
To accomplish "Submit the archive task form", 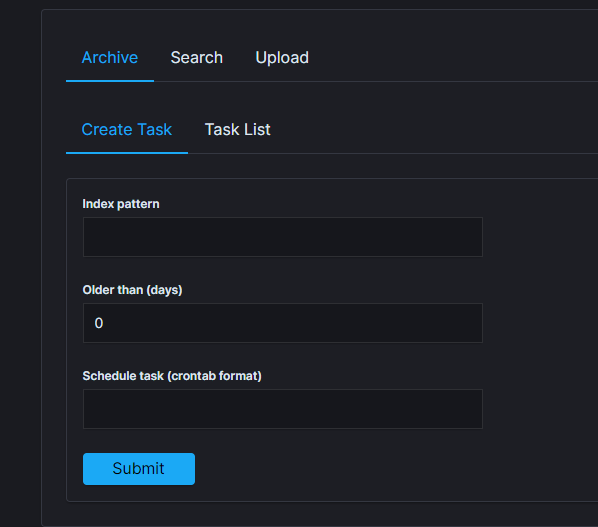I will (139, 469).
